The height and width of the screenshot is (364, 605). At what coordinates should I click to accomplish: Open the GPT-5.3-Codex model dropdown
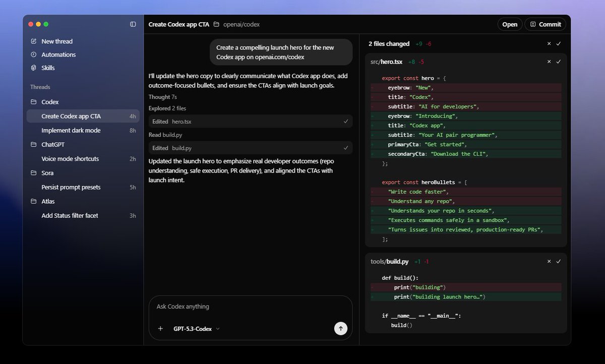point(197,329)
